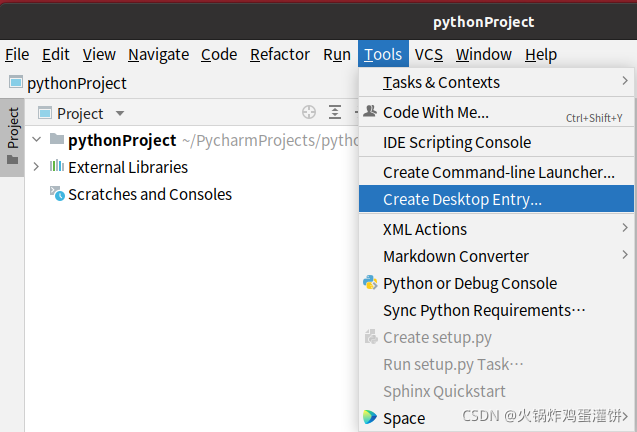Select pythonProject root in project tree

pos(122,140)
